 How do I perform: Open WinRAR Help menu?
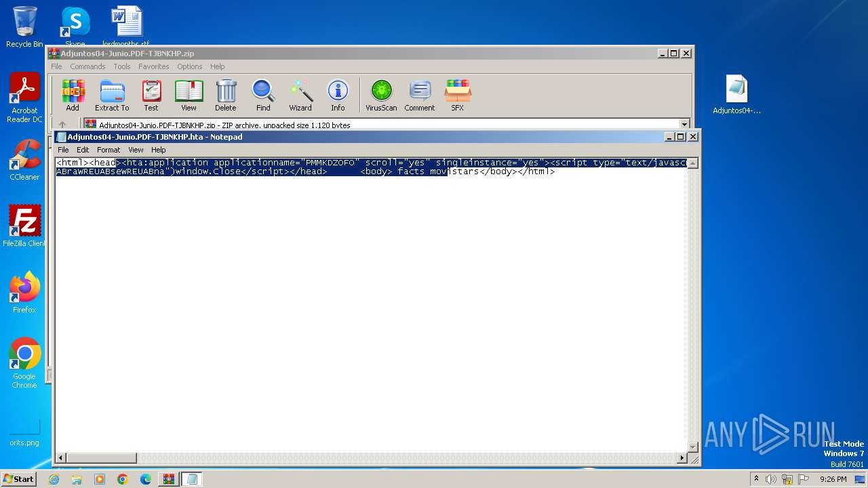point(217,66)
